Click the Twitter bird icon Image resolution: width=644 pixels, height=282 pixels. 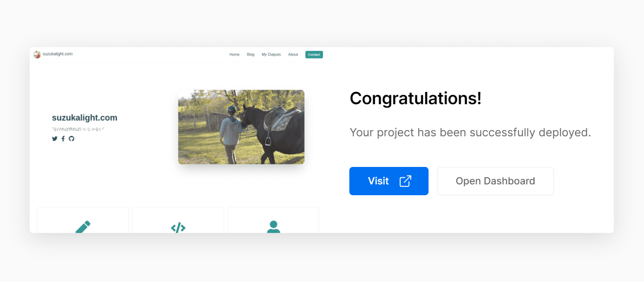[x=55, y=139]
